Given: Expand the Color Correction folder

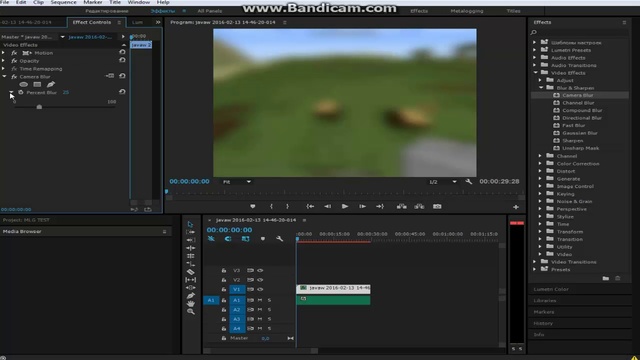Looking at the screenshot, I should [540, 164].
